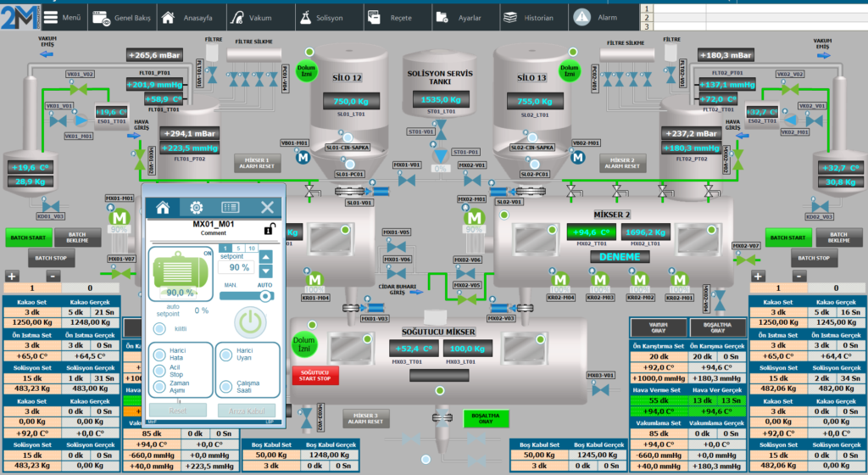This screenshot has width=868, height=475.
Task: Click the right plus batch counter button
Action: [x=759, y=276]
